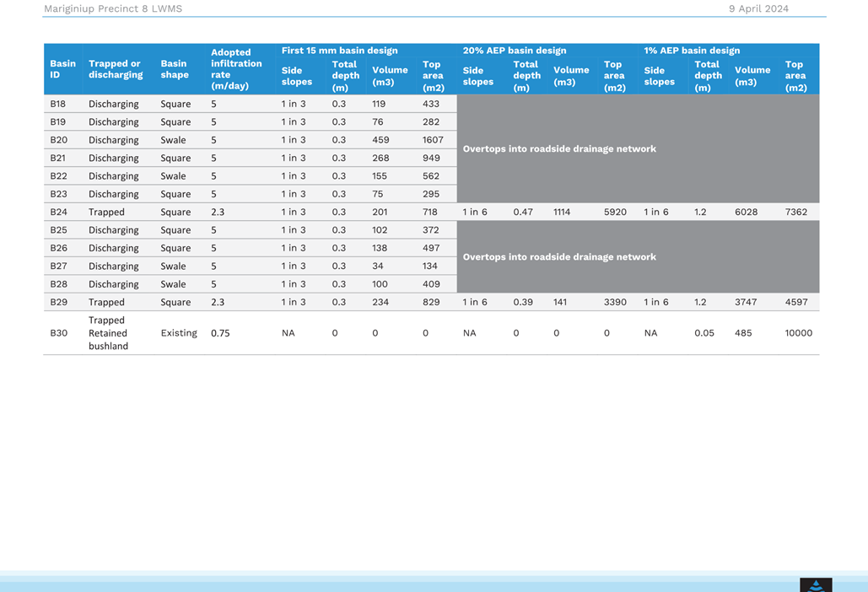
Task: Click the date '9 April 2024'
Action: point(758,8)
